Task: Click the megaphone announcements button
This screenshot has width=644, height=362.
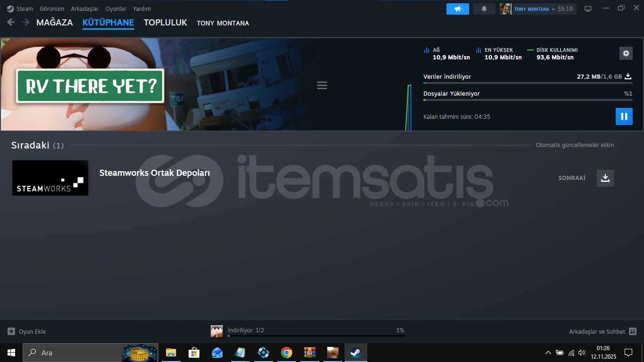Action: [x=458, y=9]
